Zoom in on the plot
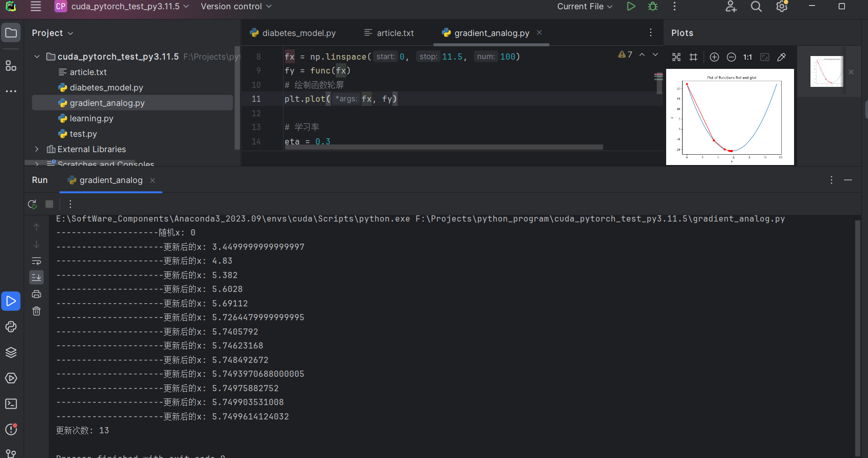Image resolution: width=868 pixels, height=458 pixels. 714,57
